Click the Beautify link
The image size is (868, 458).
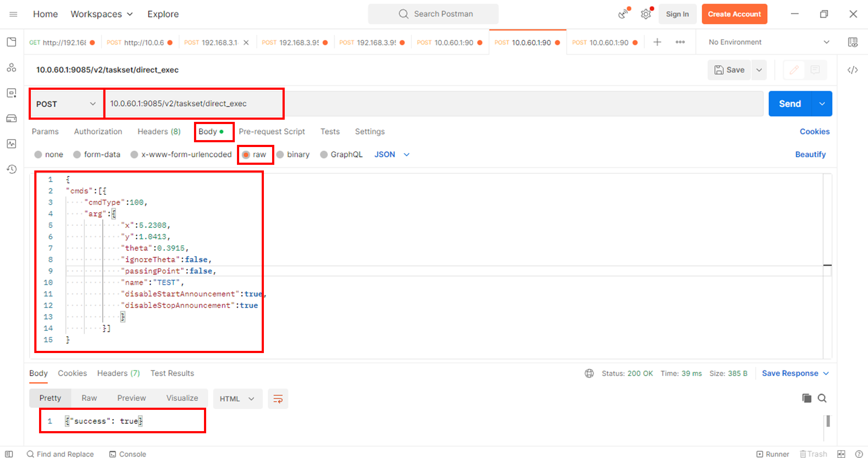[x=810, y=154]
